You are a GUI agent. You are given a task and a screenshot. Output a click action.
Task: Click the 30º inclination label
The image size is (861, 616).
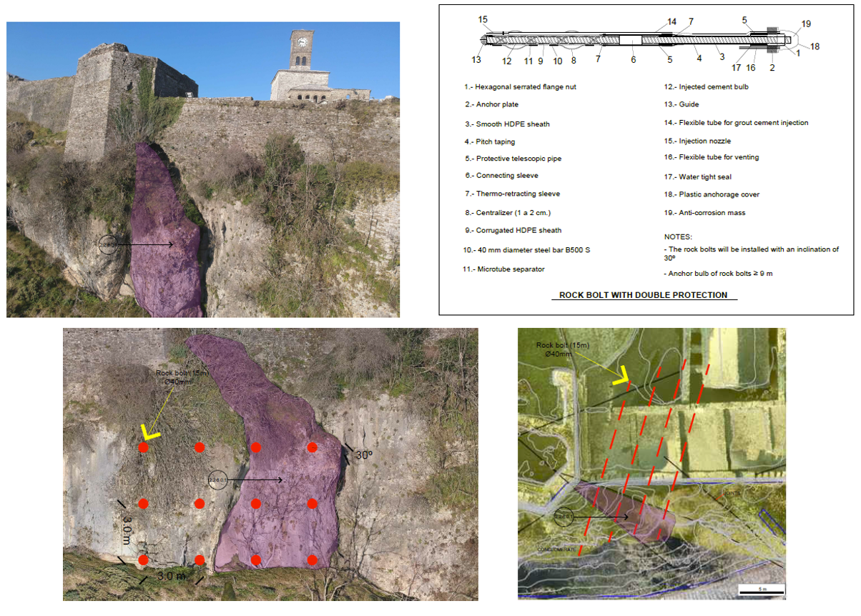[364, 454]
